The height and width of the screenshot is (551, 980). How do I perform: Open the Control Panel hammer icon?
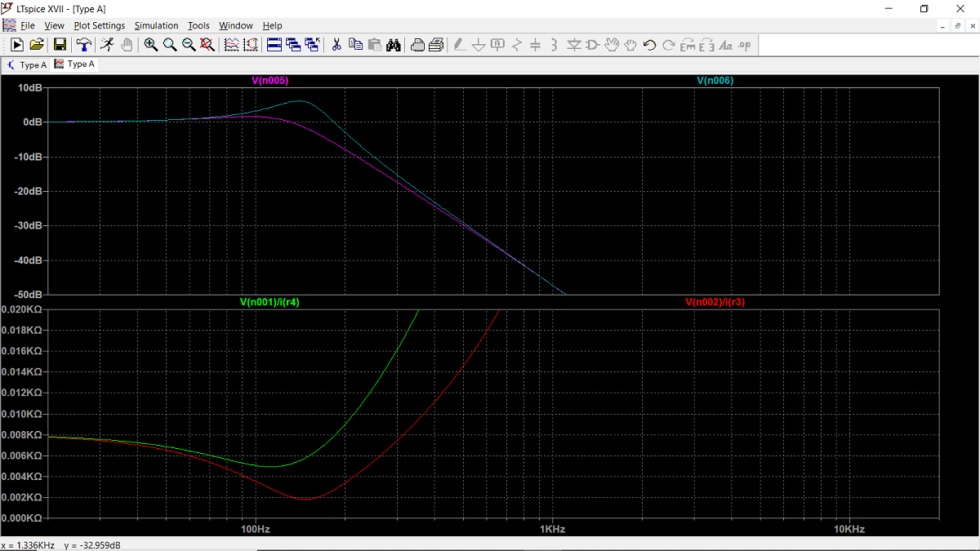83,45
